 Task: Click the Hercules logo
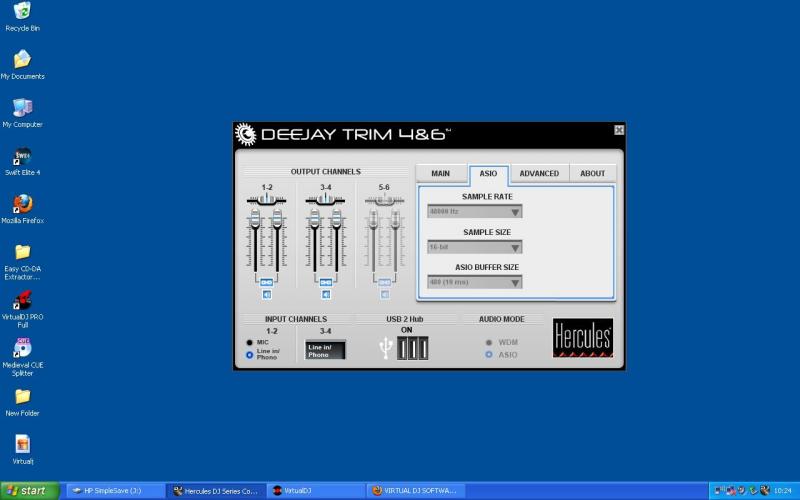(x=583, y=339)
